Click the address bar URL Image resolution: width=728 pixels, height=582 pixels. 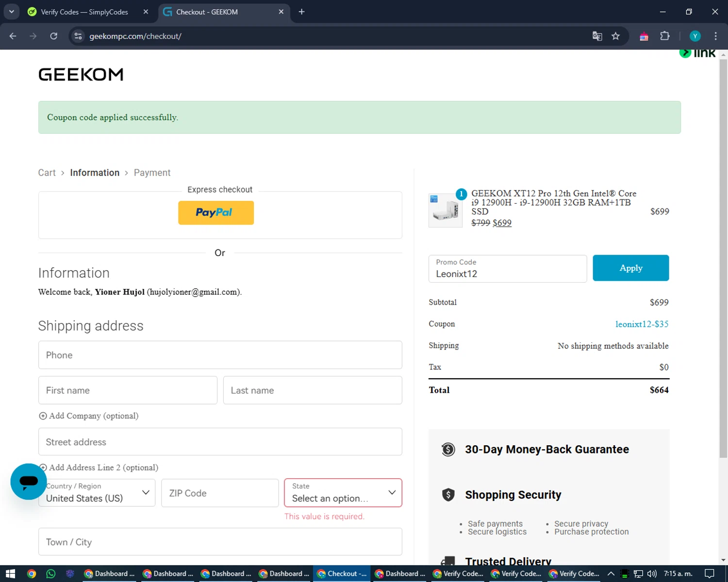[135, 36]
